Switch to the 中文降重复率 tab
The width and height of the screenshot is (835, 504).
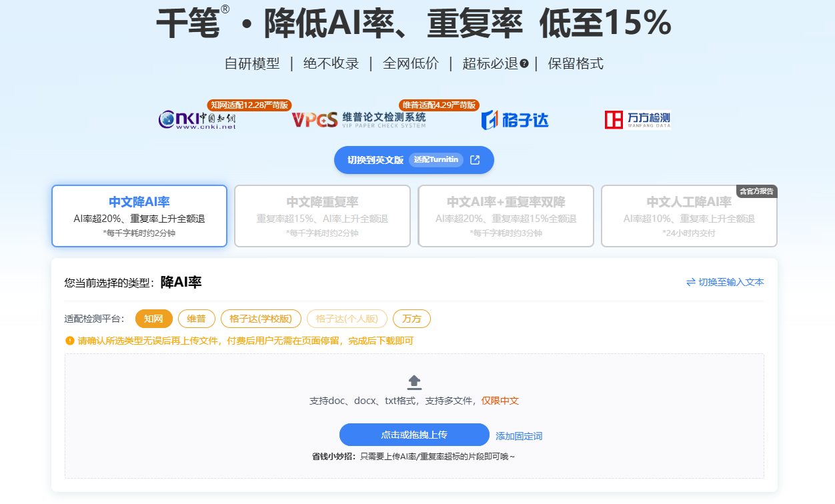[322, 216]
